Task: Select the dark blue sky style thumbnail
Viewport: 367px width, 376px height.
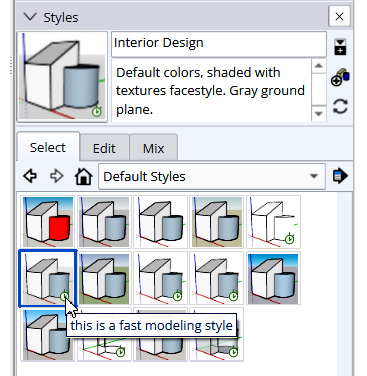Action: pyautogui.click(x=273, y=278)
